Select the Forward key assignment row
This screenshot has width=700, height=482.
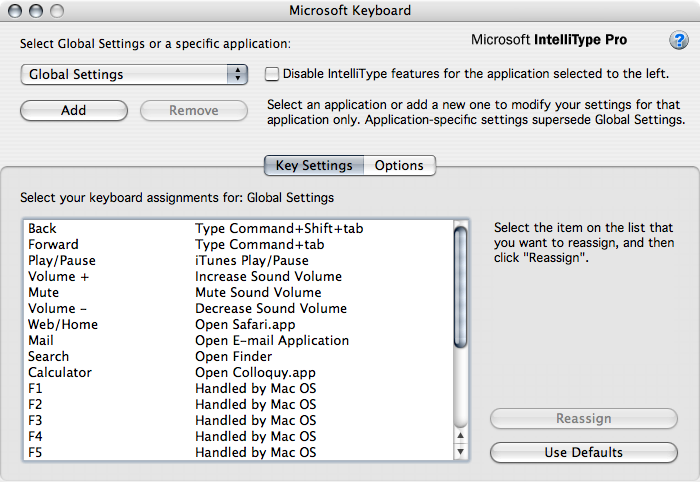coord(239,245)
